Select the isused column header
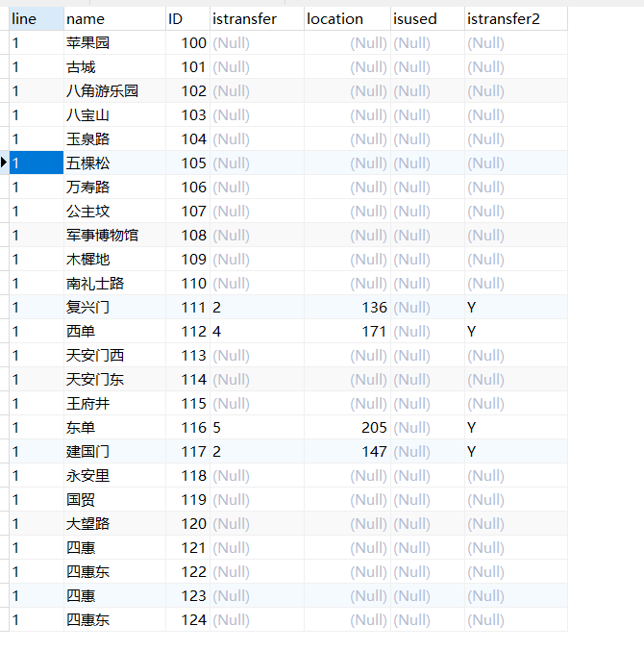Screen dimensions: 644x651 (428, 18)
